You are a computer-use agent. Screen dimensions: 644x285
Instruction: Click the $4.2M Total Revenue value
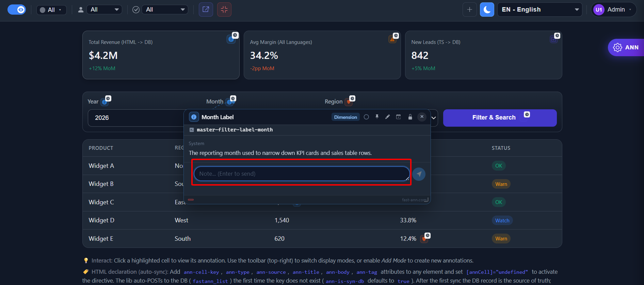click(103, 56)
